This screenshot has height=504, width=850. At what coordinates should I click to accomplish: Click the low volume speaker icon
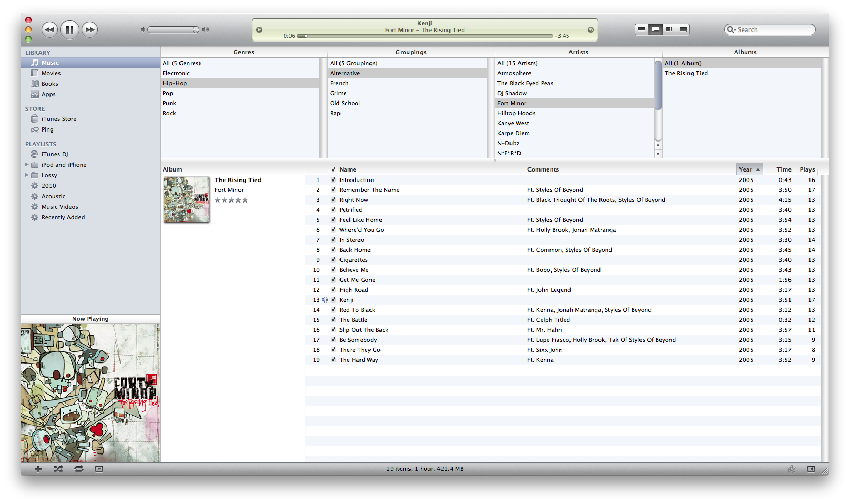142,29
